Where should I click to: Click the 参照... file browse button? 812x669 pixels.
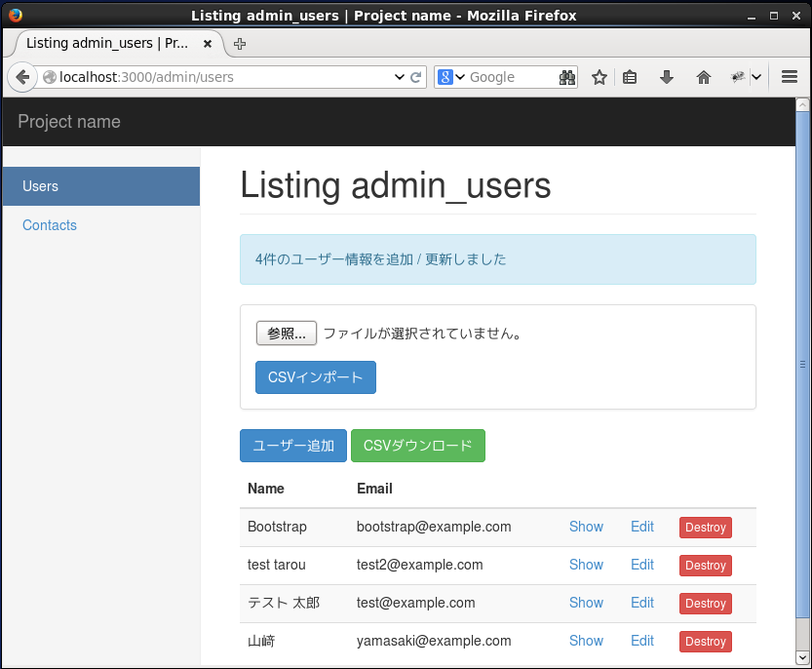coord(287,334)
